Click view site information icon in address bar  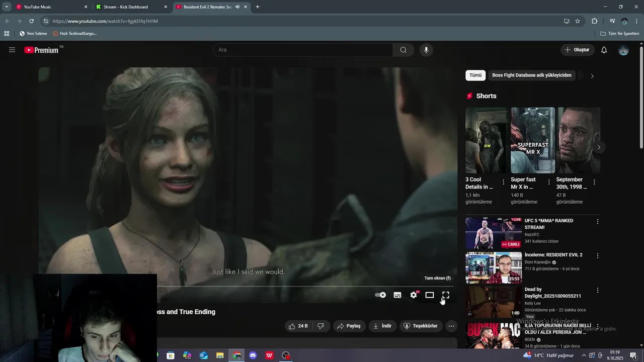pyautogui.click(x=46, y=21)
